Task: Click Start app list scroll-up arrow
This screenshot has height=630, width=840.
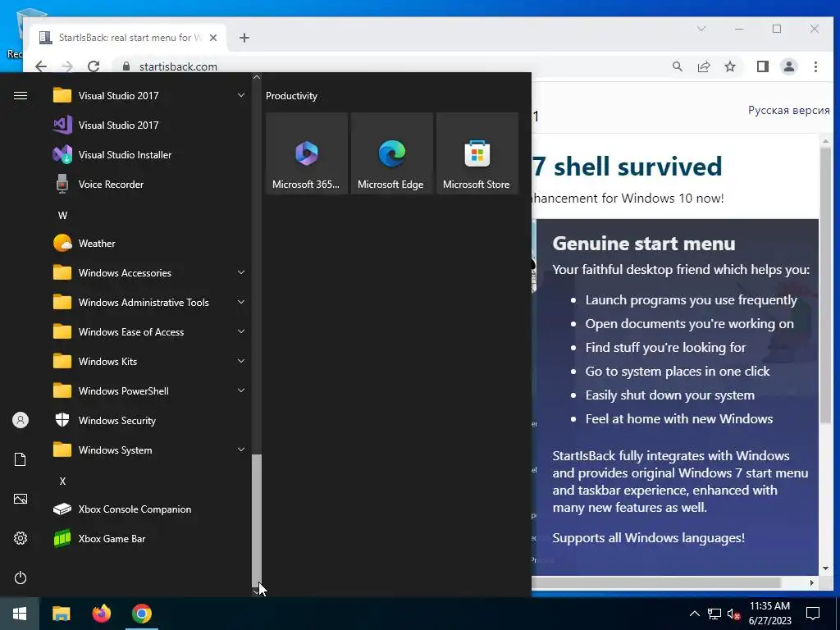Action: (257, 77)
